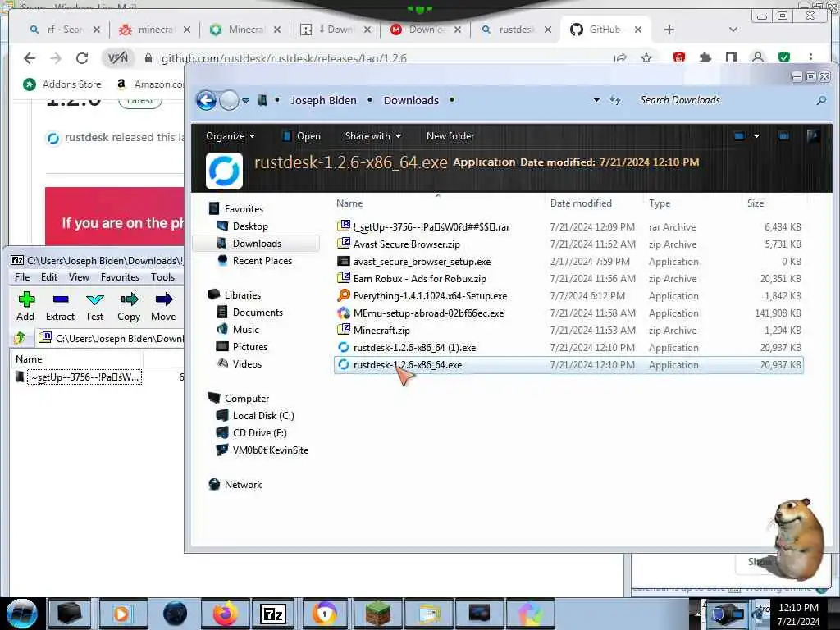Open 7-Zip Edit menu
This screenshot has width=840, height=630.
tap(48, 277)
